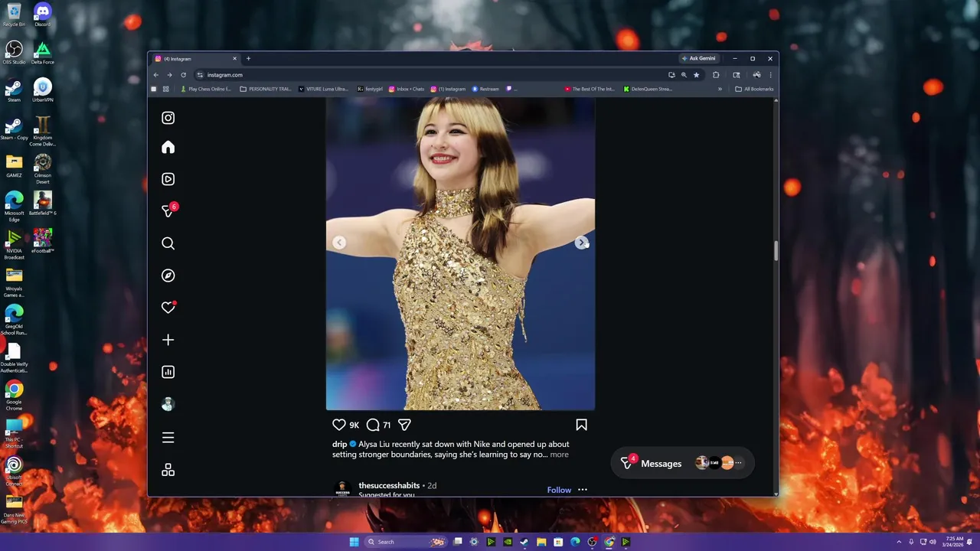This screenshot has height=551, width=980.
Task: View the 9K likes count
Action: pyautogui.click(x=354, y=425)
